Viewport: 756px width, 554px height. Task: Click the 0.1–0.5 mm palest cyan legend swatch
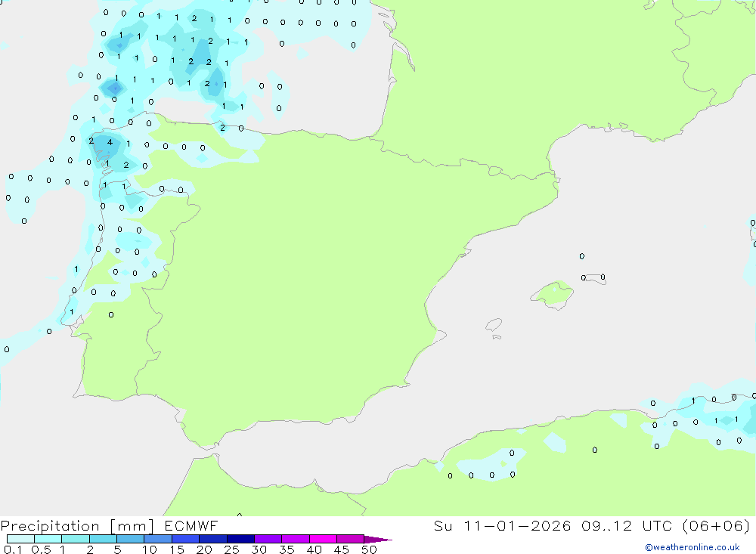pyautogui.click(x=20, y=539)
